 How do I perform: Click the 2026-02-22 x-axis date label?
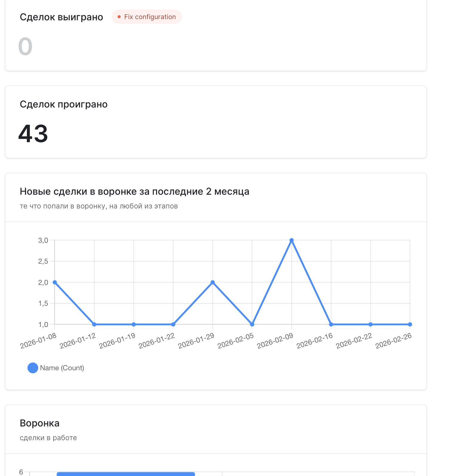(x=354, y=341)
